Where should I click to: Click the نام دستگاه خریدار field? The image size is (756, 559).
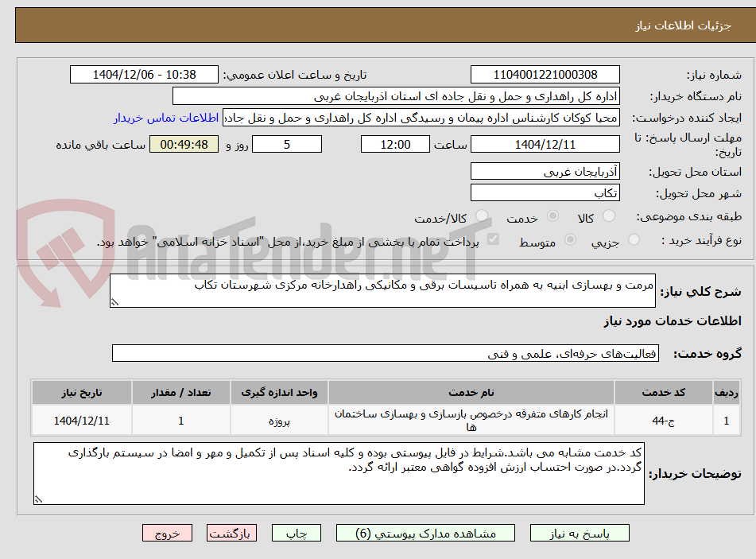pyautogui.click(x=396, y=96)
